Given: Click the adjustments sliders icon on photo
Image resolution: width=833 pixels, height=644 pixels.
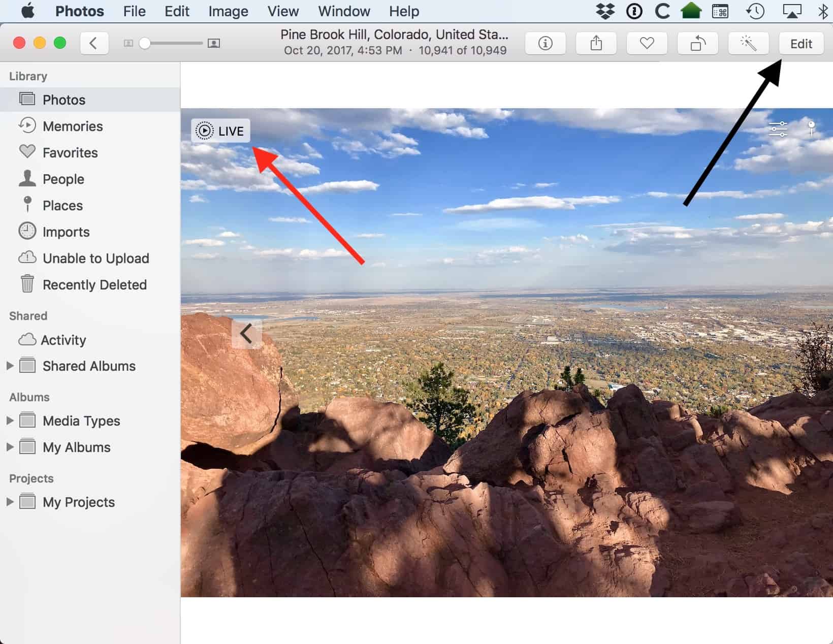Looking at the screenshot, I should coord(778,129).
